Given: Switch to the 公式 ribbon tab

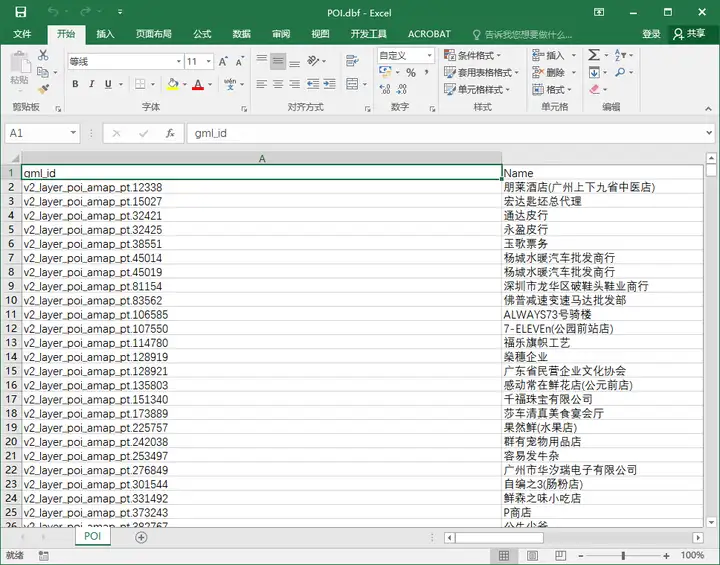Looking at the screenshot, I should [x=202, y=34].
